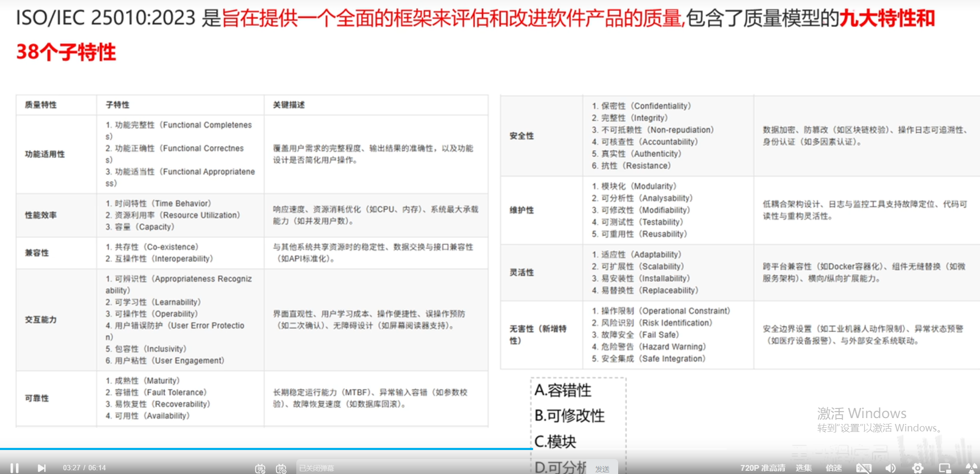The width and height of the screenshot is (980, 474).
Task: Focus the danmaku input field
Action: pos(441,468)
